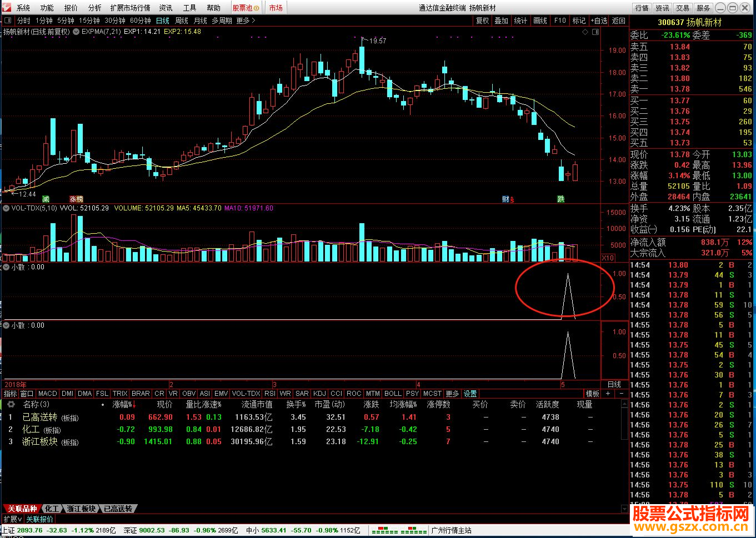Screen dimensions: 756x538
Task: Click the gear settings icon in the table header
Action: click(11, 405)
